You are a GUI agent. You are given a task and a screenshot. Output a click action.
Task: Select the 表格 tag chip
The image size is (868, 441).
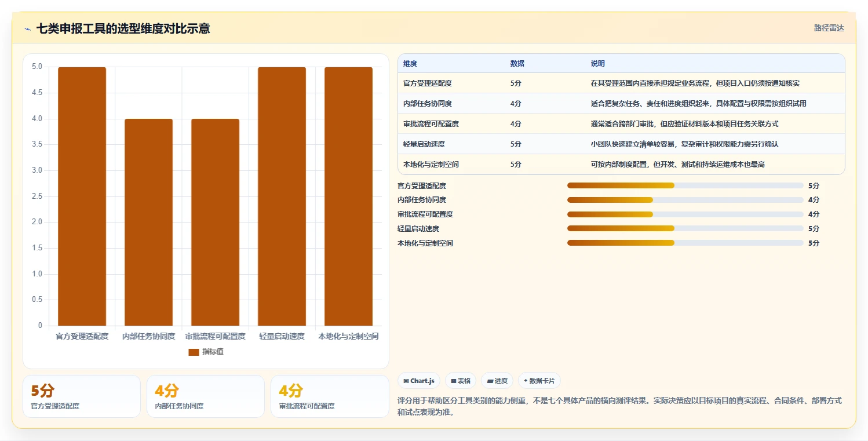click(x=461, y=381)
